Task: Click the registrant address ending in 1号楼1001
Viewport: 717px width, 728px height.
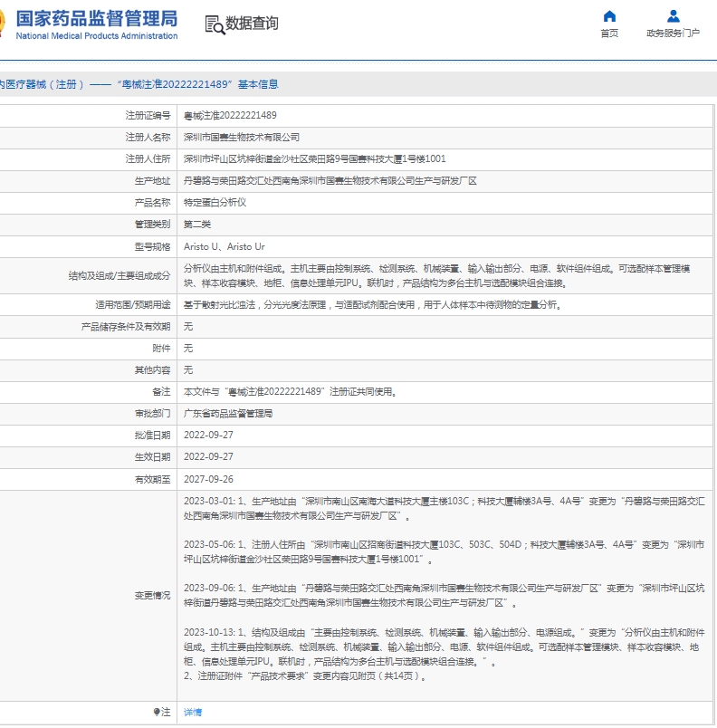Action: click(x=315, y=158)
